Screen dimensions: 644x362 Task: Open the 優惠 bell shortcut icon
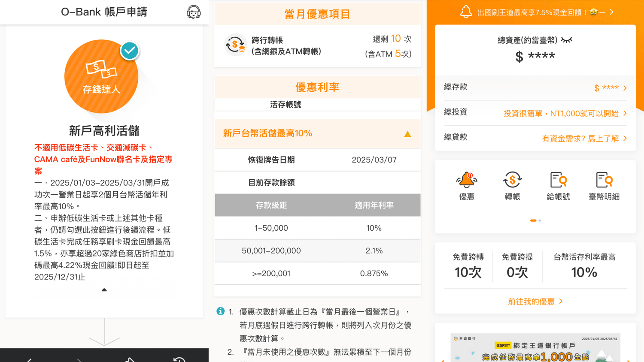click(467, 180)
